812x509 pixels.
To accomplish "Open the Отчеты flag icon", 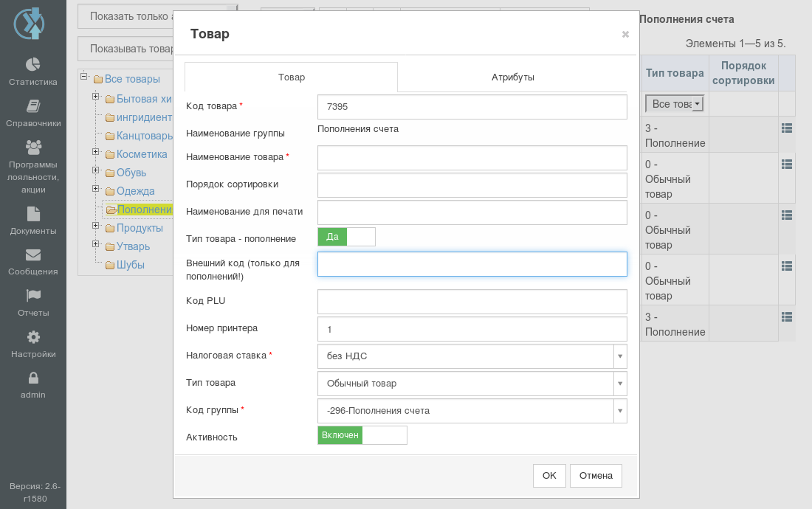I will [x=33, y=295].
